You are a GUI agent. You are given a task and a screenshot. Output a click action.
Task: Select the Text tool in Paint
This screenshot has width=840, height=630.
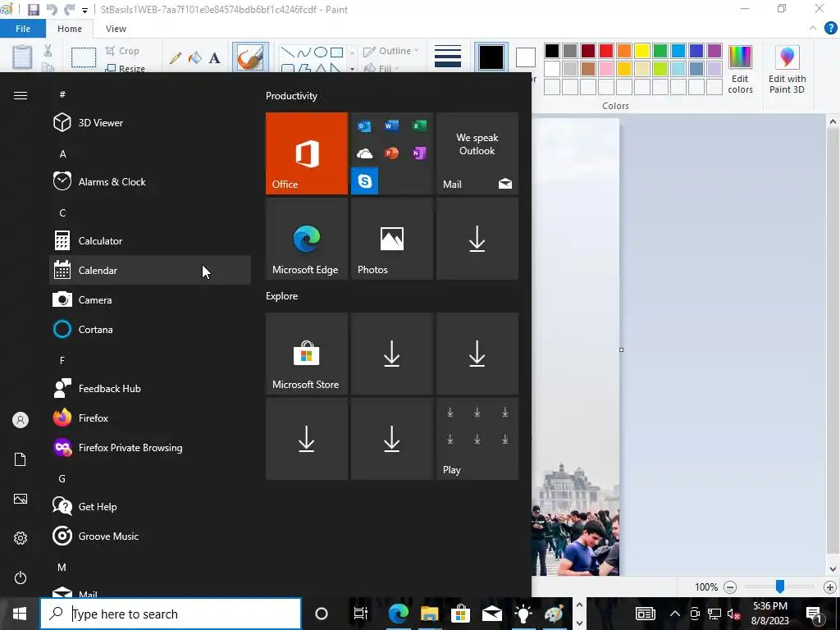pos(215,58)
